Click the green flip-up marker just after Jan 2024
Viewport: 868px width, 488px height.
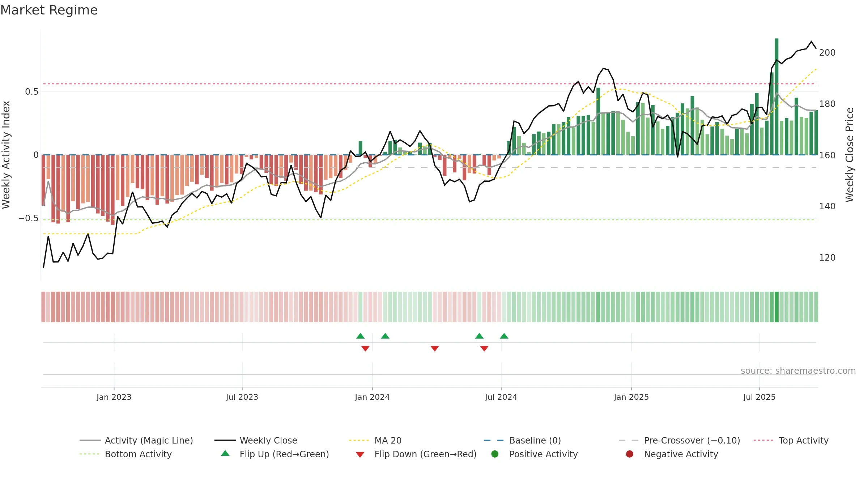pos(385,336)
